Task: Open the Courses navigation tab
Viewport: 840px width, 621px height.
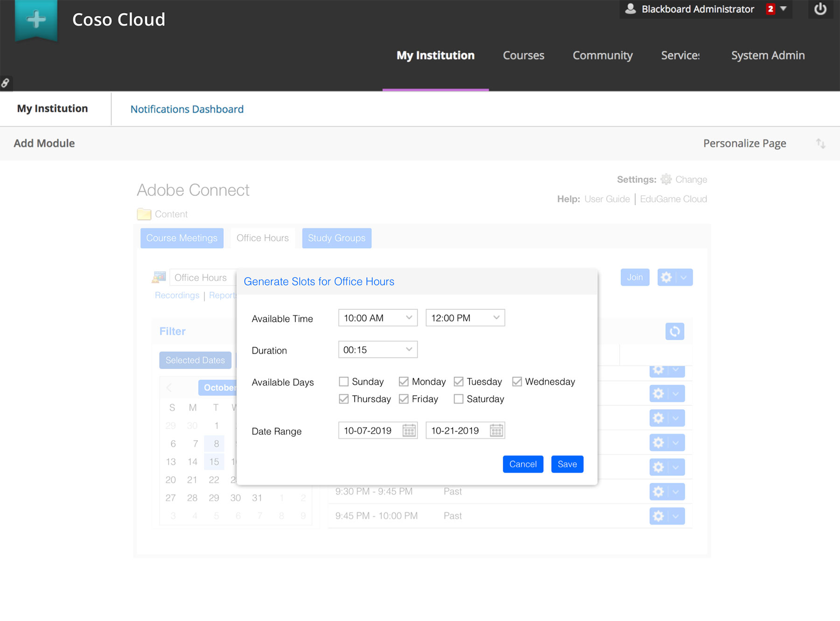Action: click(524, 56)
